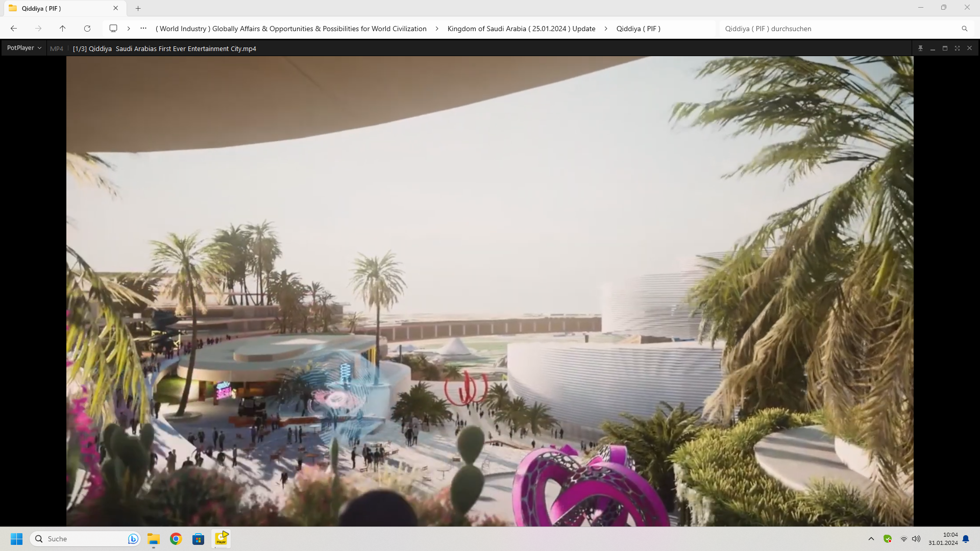Click the MP4 format label
The image size is (980, 551).
tap(57, 48)
